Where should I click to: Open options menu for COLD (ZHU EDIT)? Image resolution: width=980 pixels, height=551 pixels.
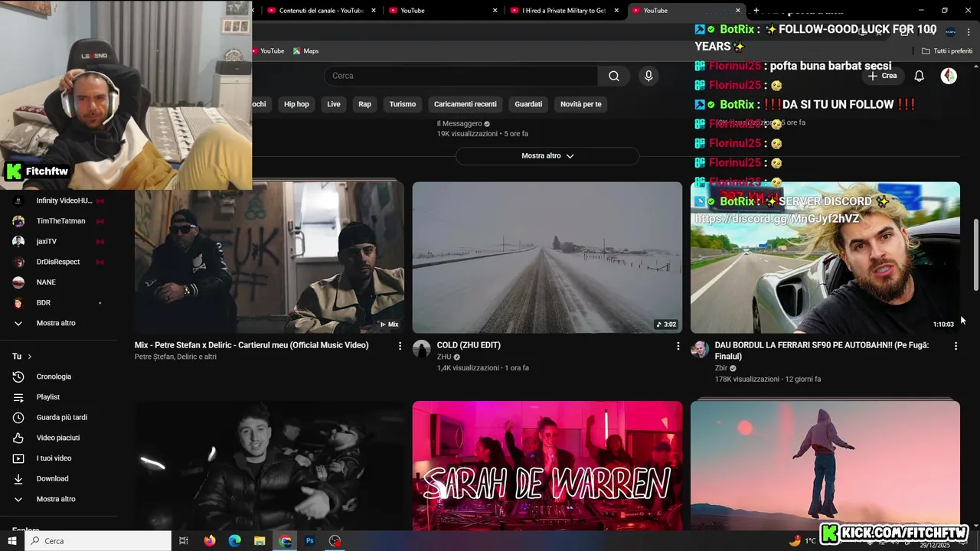point(678,346)
